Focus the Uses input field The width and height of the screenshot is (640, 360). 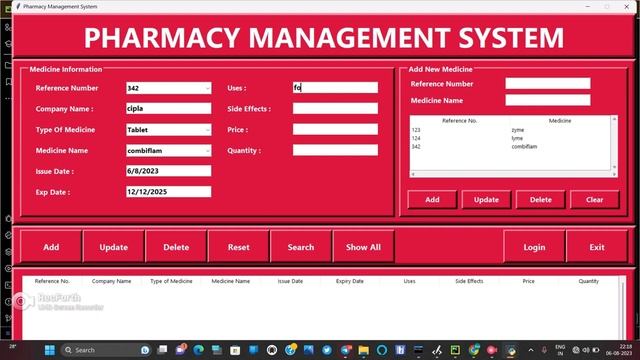tap(336, 88)
